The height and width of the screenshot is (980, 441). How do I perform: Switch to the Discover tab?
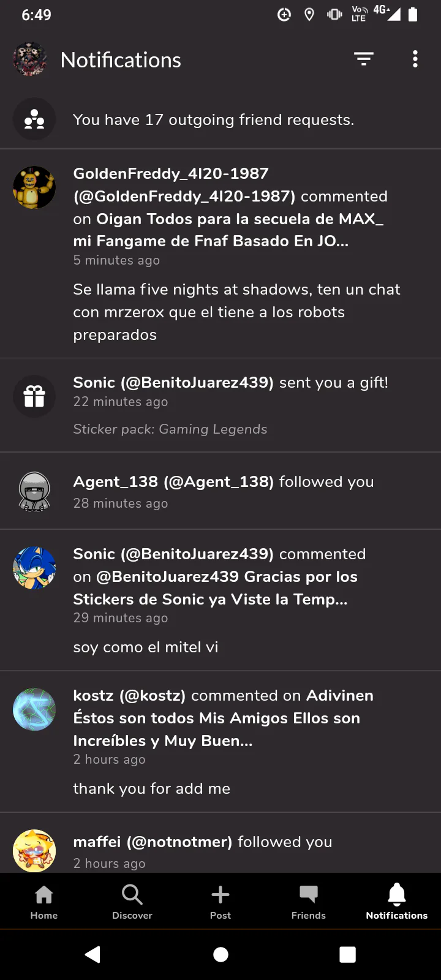(x=132, y=902)
